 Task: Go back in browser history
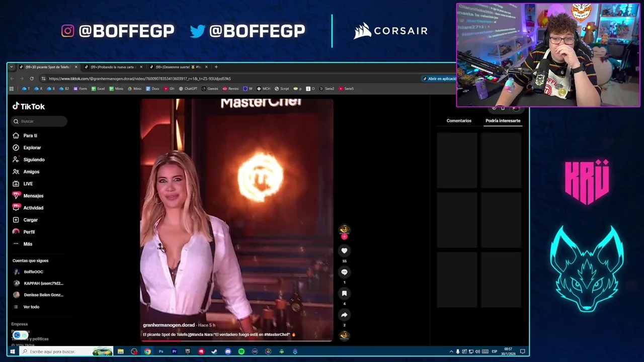(x=13, y=78)
